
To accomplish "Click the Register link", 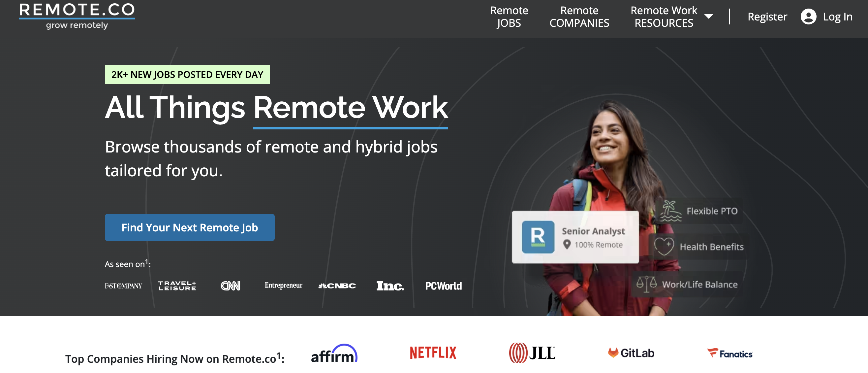I will (x=767, y=17).
